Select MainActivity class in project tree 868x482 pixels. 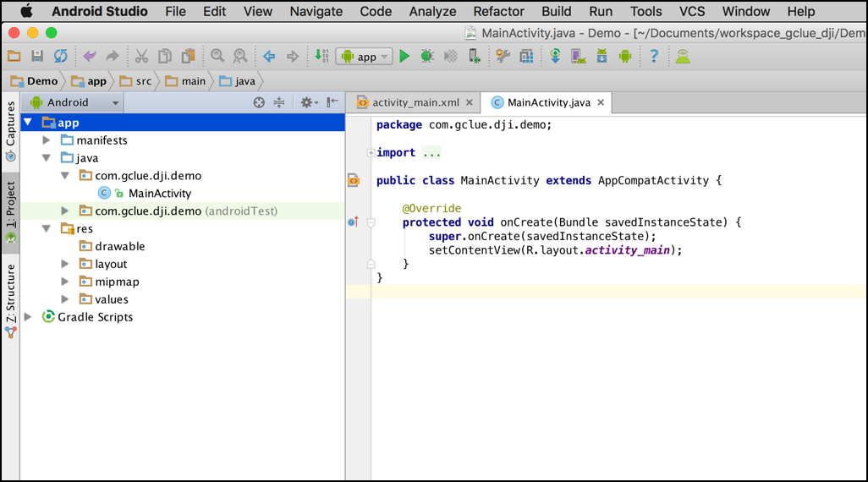pyautogui.click(x=160, y=194)
